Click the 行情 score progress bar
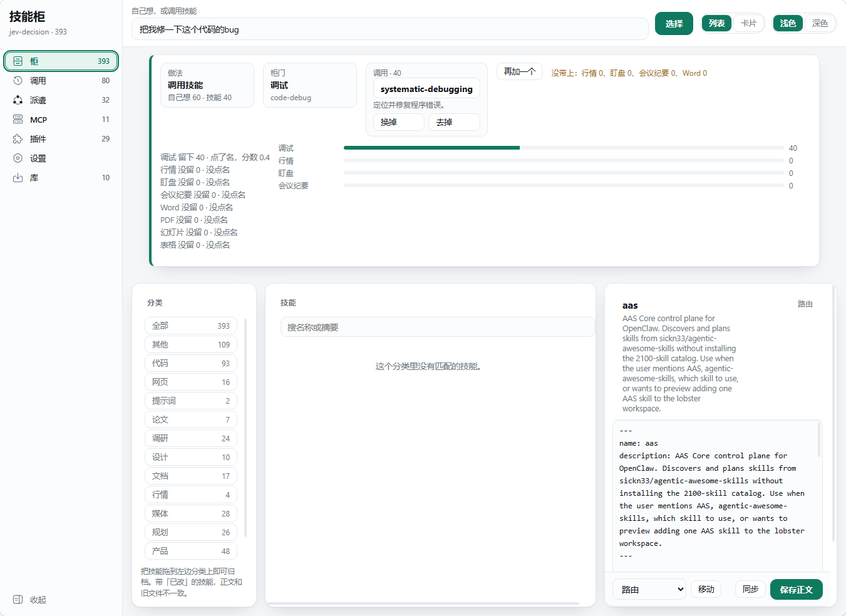 (564, 160)
